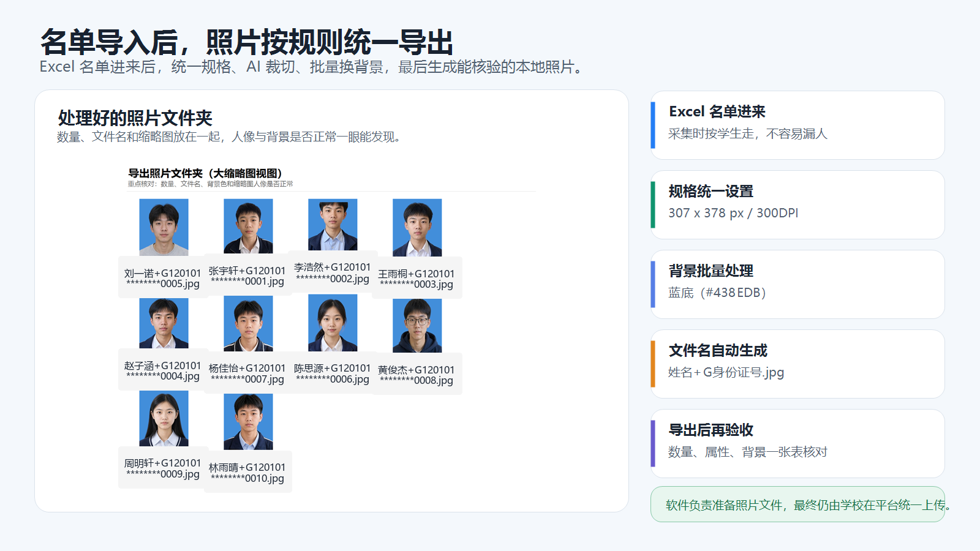Open the photo thumbnail of 赵子涵
Screen dimensions: 980x551
[x=164, y=323]
